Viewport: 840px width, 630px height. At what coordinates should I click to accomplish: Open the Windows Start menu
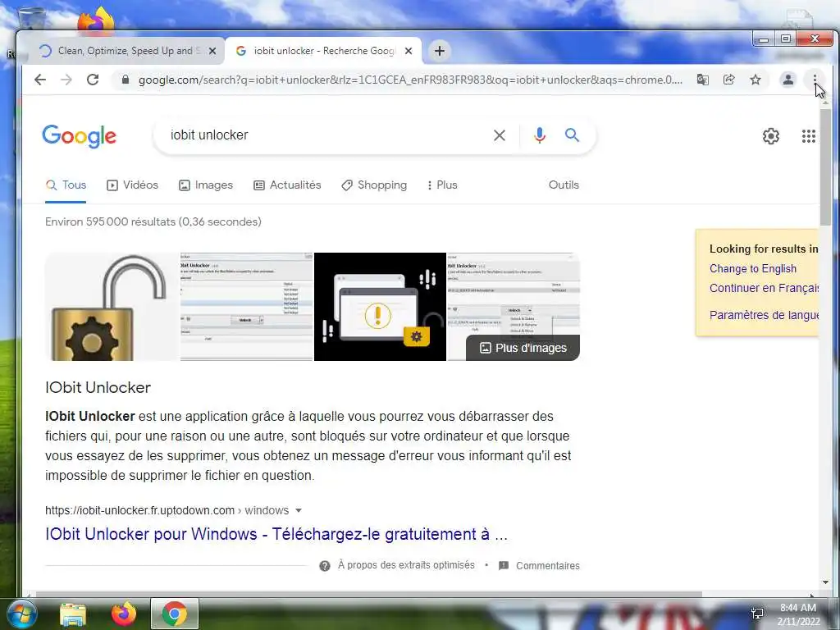pos(22,614)
